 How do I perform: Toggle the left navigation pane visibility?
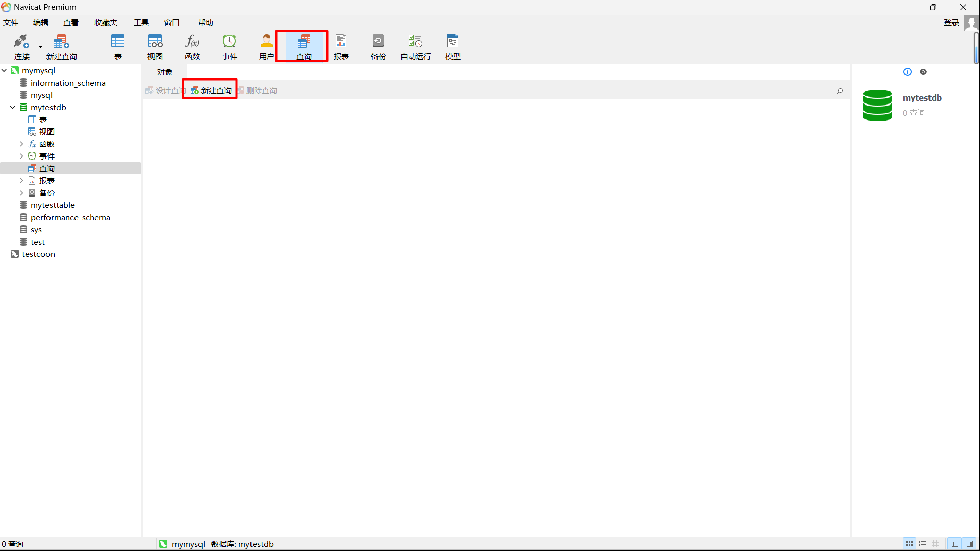955,544
